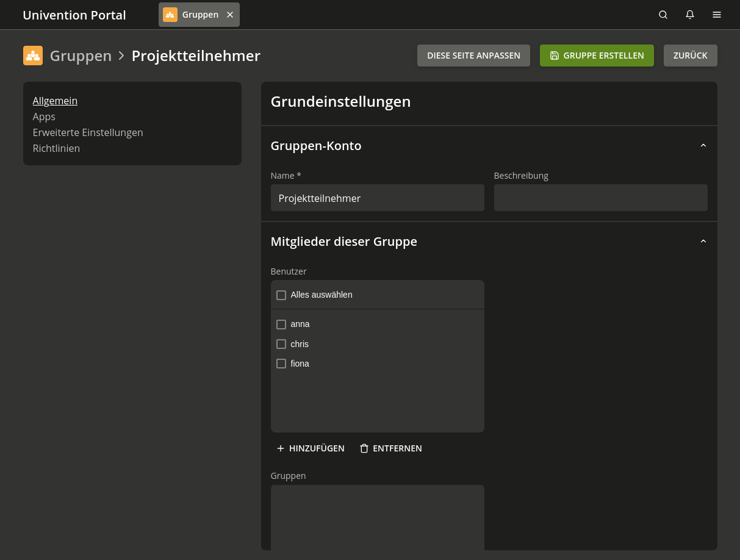
Task: Click the trash icon beside Entfernen
Action: pos(364,448)
